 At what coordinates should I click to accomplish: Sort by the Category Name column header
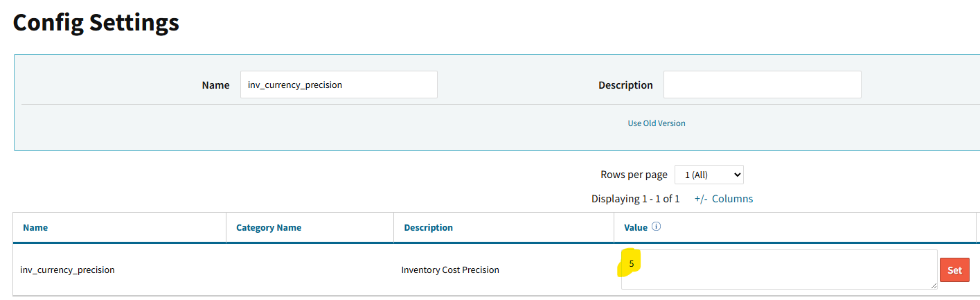[x=269, y=227]
